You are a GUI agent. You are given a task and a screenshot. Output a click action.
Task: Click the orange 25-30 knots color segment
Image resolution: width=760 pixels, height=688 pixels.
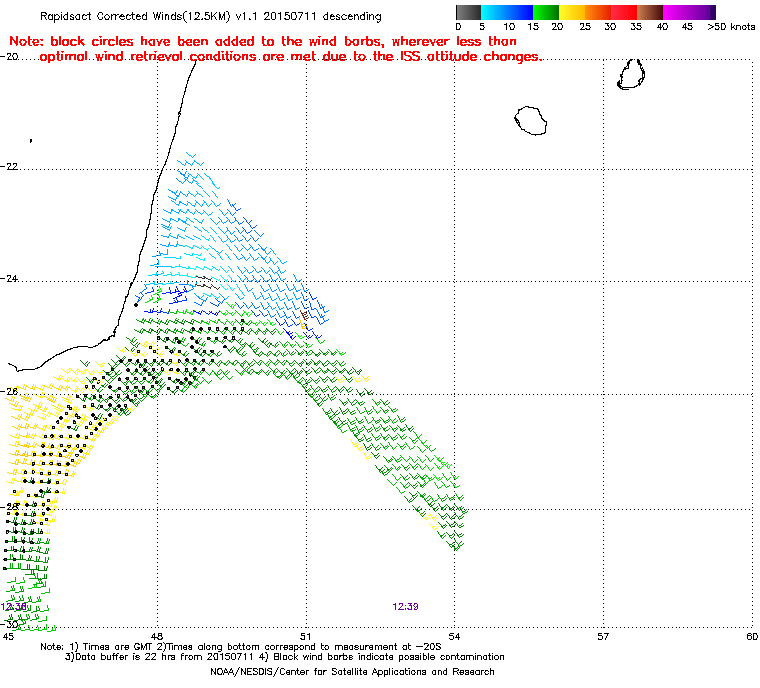coord(598,12)
